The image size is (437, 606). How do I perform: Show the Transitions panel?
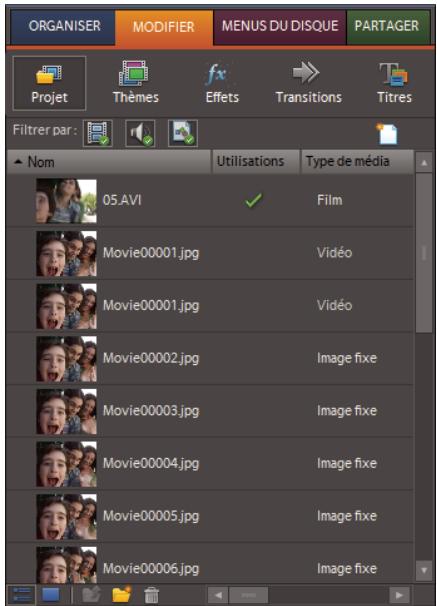coord(308,83)
